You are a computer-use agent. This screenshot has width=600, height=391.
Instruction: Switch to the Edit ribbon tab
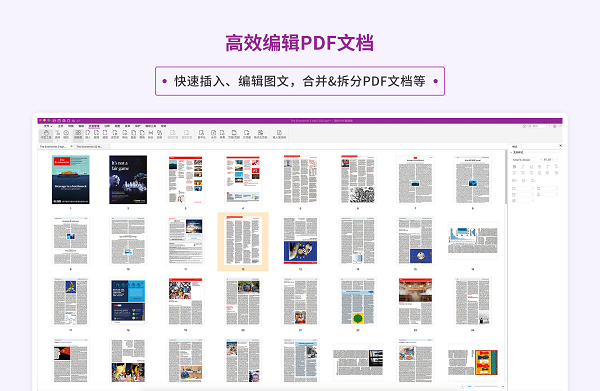pos(81,126)
